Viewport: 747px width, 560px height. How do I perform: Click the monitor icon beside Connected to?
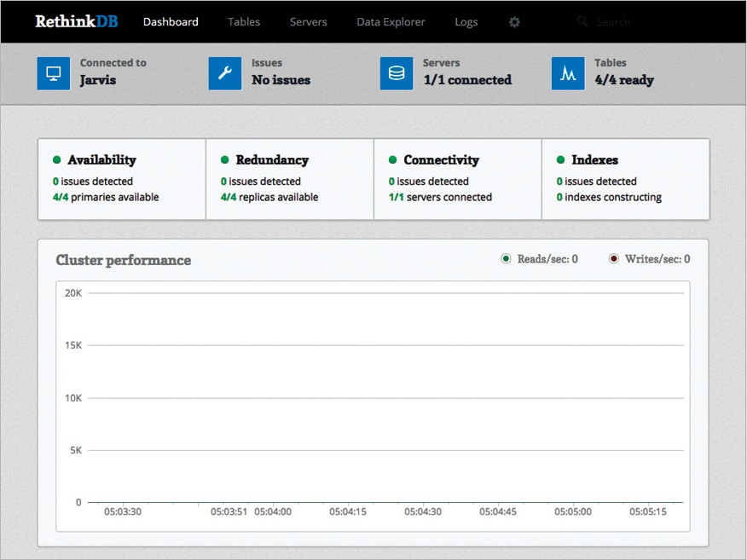point(54,73)
